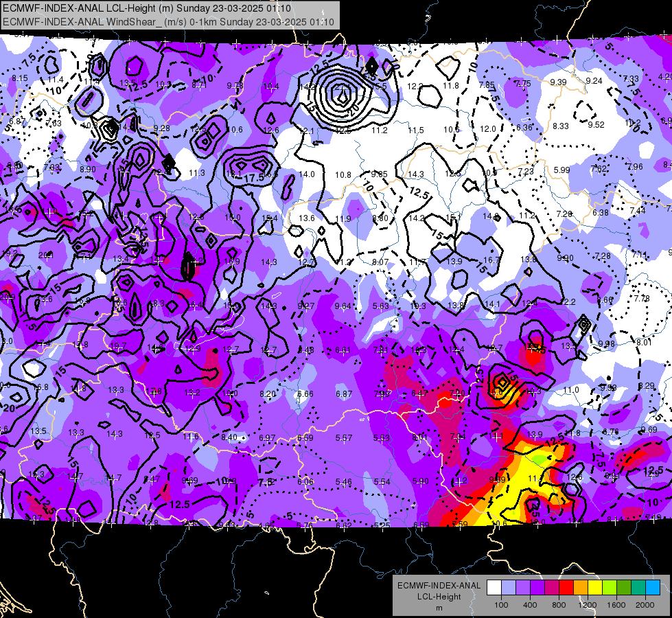This screenshot has height=618, width=672.
Task: Click the pale lavender legend swatch at 100
Action: (509, 588)
